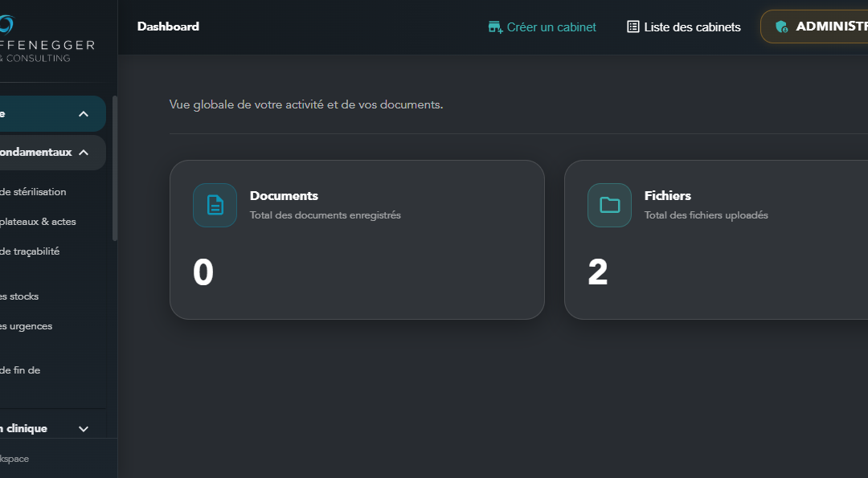Click the Fichiers count value 2

tap(598, 272)
